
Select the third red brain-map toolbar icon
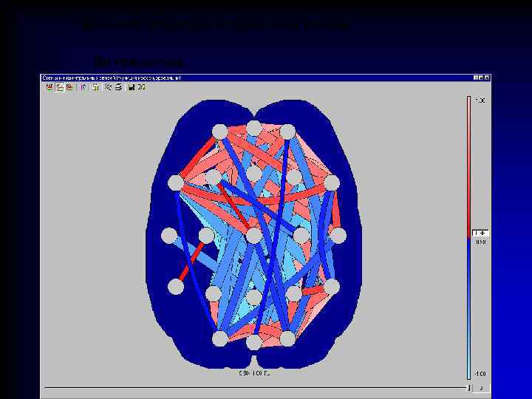click(x=69, y=87)
